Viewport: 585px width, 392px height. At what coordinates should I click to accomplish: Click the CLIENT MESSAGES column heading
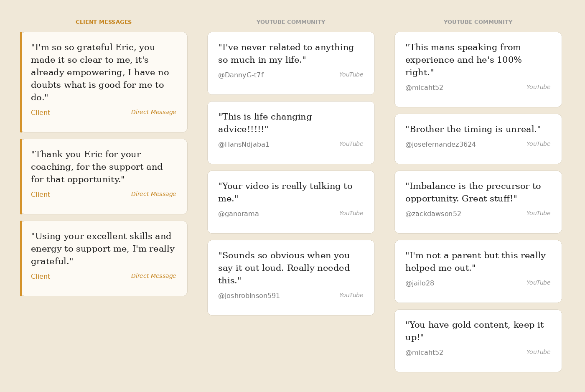point(104,22)
